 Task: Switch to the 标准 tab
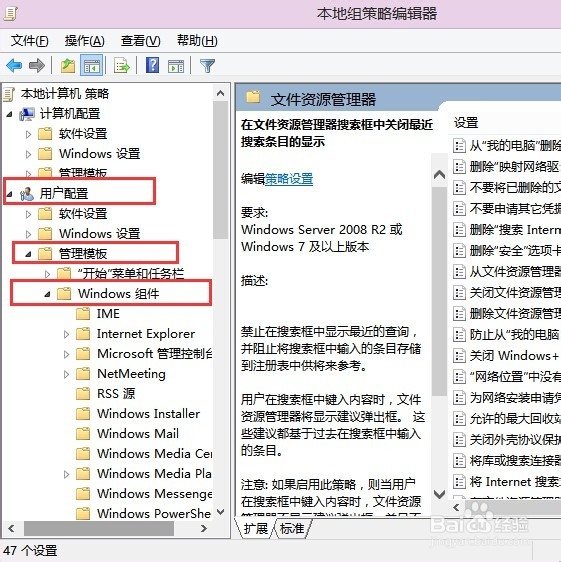tap(292, 528)
